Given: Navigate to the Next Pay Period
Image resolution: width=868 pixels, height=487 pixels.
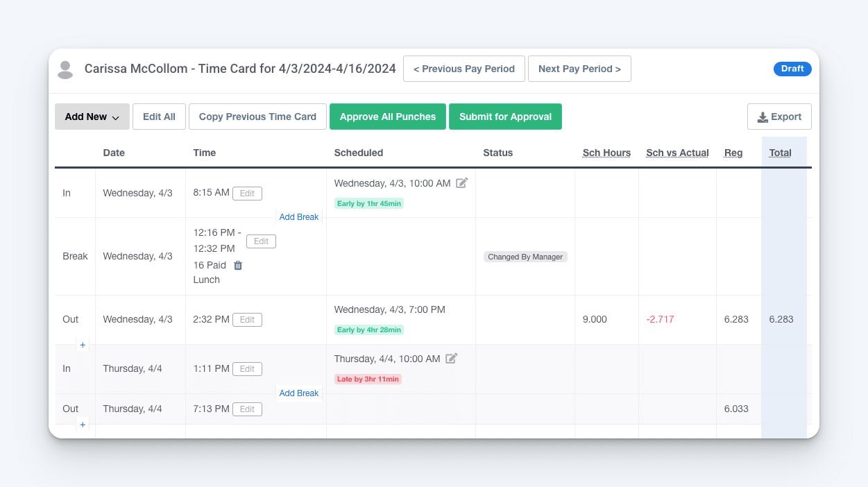Looking at the screenshot, I should coord(579,69).
